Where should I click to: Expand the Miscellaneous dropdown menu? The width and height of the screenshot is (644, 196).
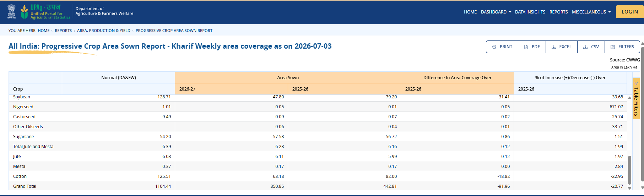coord(591,12)
